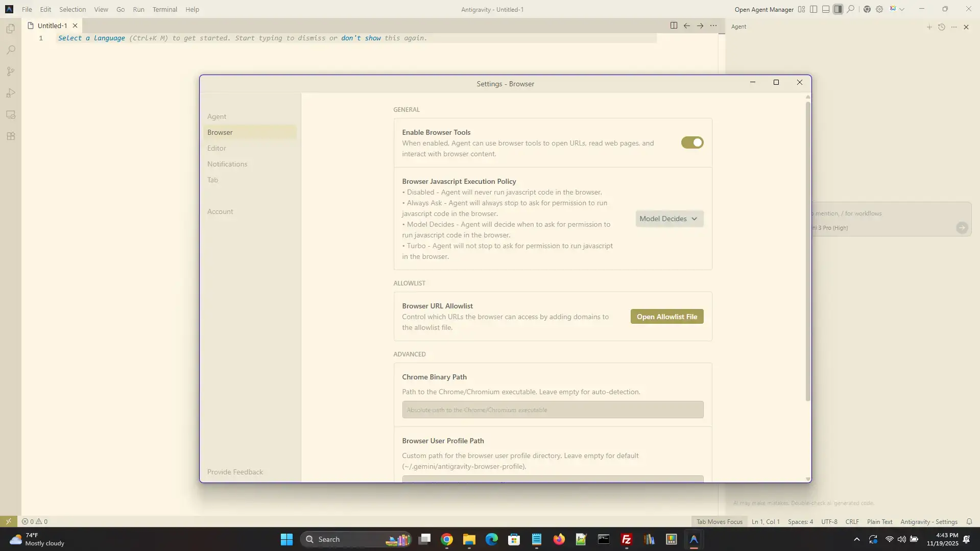Screen dimensions: 980x551
Task: Click the Open Allowlist File button
Action: coord(666,317)
